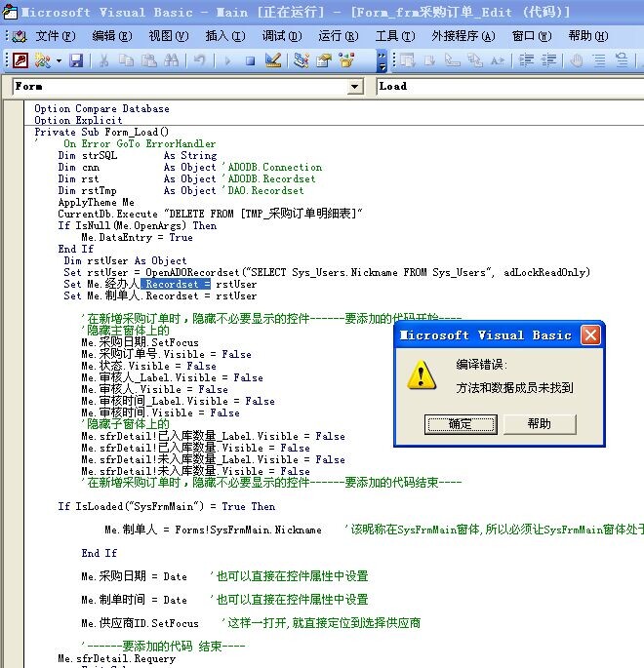Click the 'Private Sub Form_Load()' line
This screenshot has height=668, width=644.
coord(101,132)
